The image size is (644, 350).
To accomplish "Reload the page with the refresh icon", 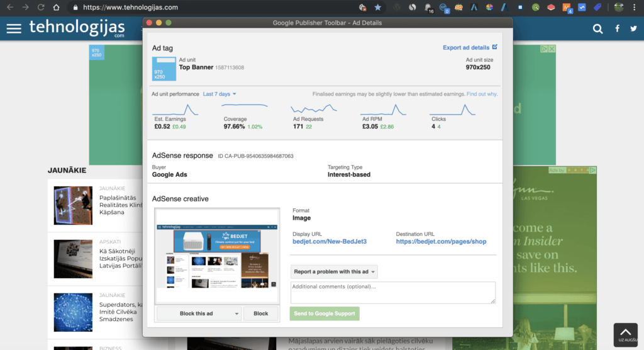I will pyautogui.click(x=41, y=7).
